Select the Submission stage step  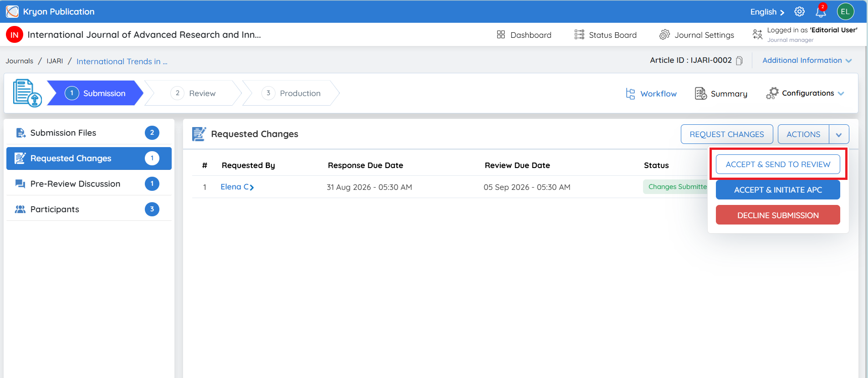[x=96, y=93]
